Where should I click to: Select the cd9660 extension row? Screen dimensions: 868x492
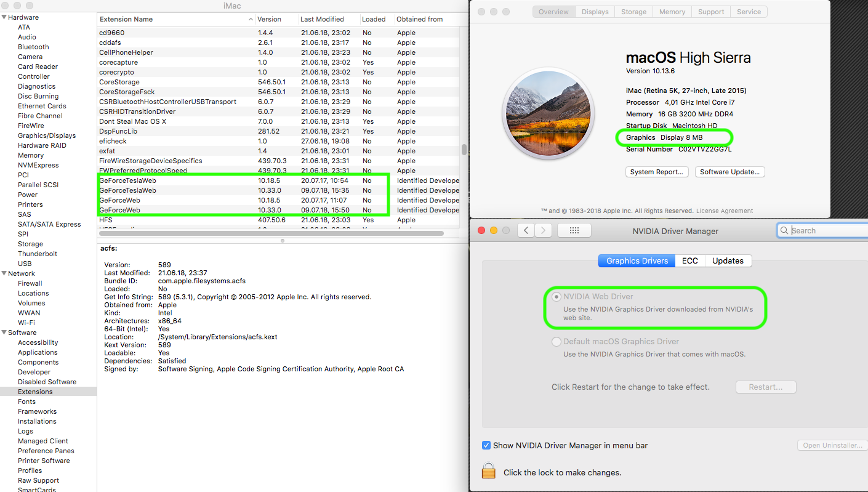coord(278,33)
